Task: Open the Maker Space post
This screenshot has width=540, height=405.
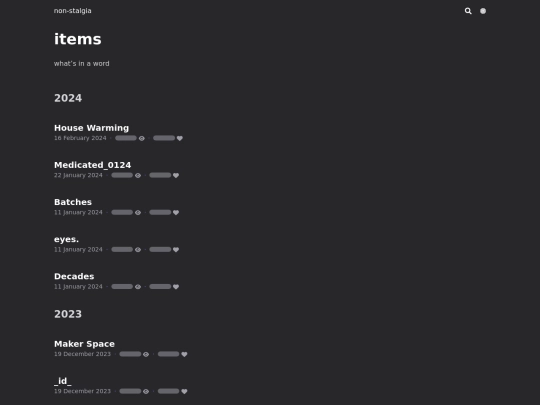Action: coord(84,344)
